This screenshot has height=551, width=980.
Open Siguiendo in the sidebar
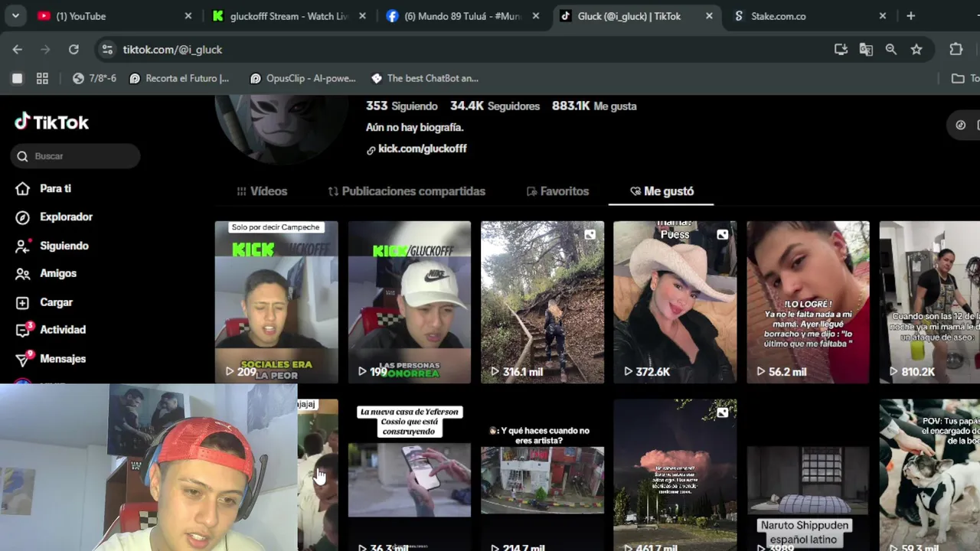[53, 246]
